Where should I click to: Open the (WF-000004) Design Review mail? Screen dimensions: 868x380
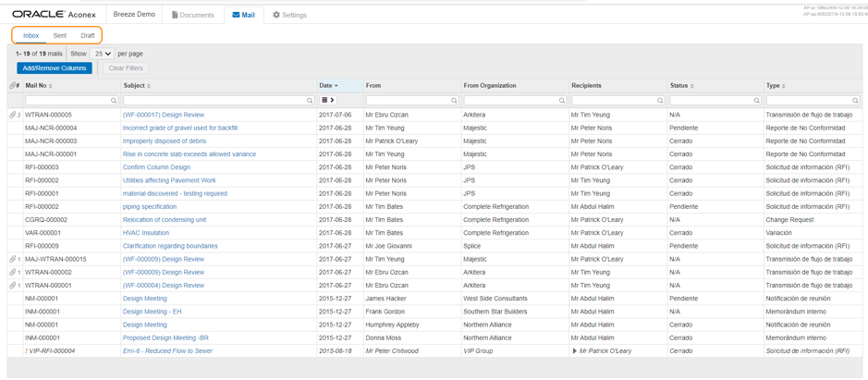164,286
